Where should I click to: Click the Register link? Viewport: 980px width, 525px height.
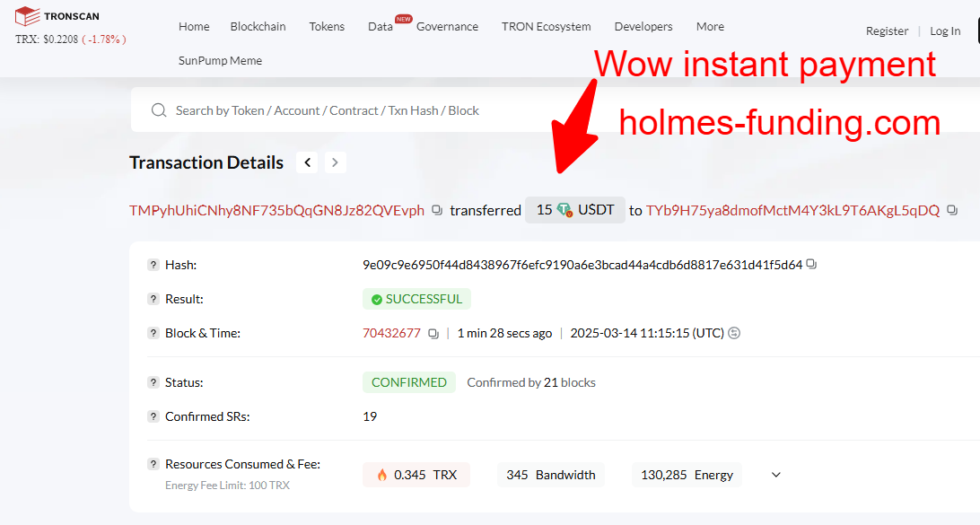887,31
